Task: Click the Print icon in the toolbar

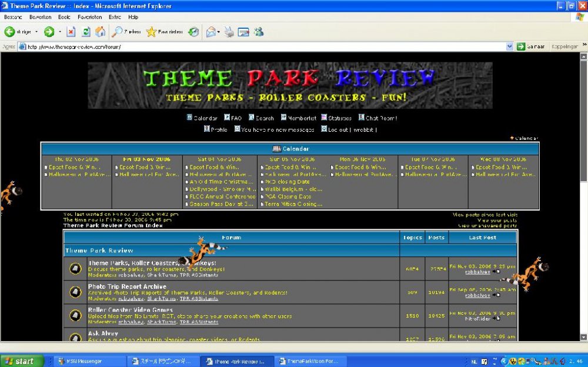Action: tap(229, 32)
